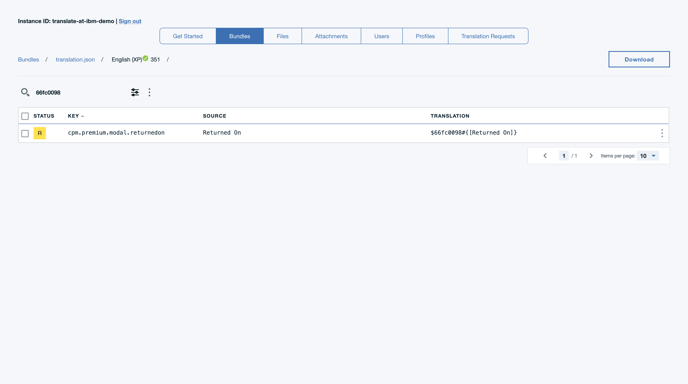This screenshot has width=688, height=384.
Task: Click the Download button
Action: click(639, 59)
